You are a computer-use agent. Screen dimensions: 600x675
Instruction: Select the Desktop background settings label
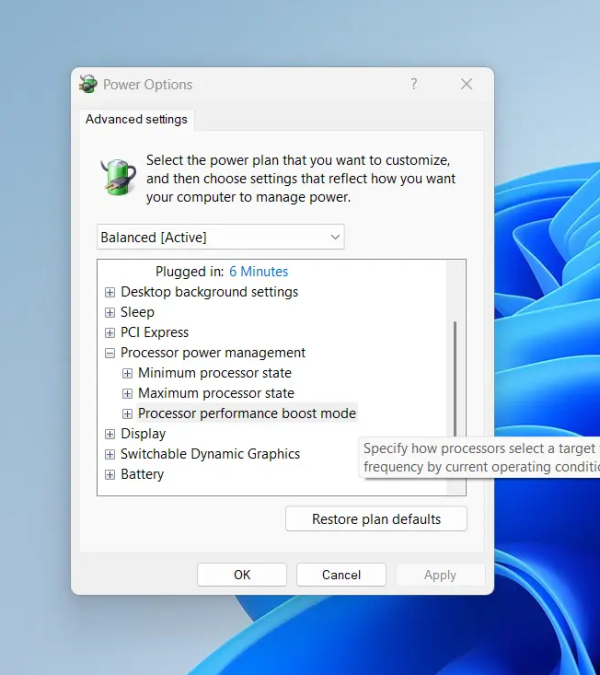(209, 292)
